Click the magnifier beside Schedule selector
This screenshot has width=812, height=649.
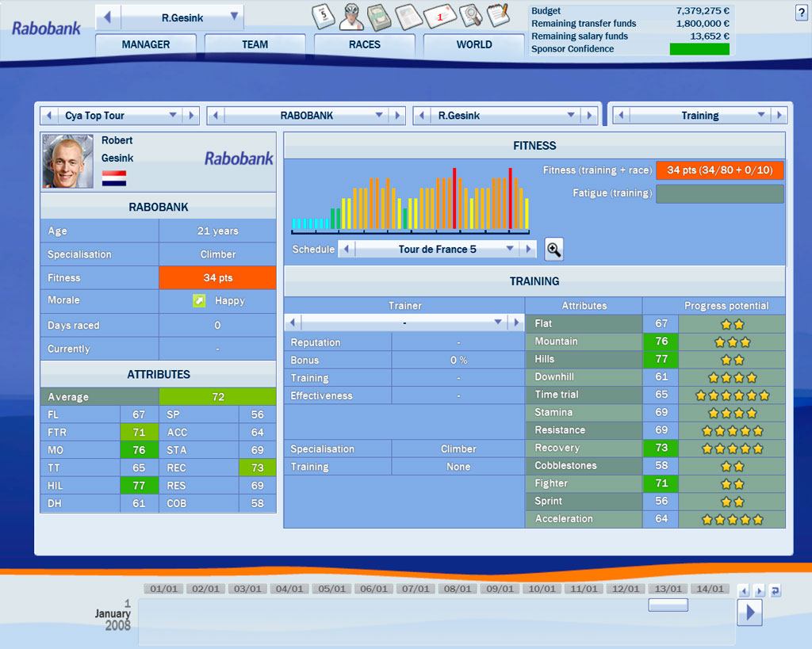point(553,250)
